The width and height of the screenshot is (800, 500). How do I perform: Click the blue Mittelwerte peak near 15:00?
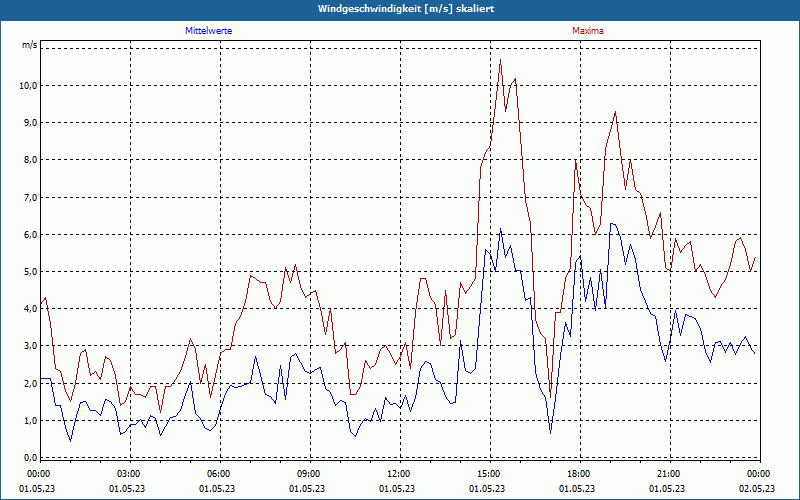(501, 229)
